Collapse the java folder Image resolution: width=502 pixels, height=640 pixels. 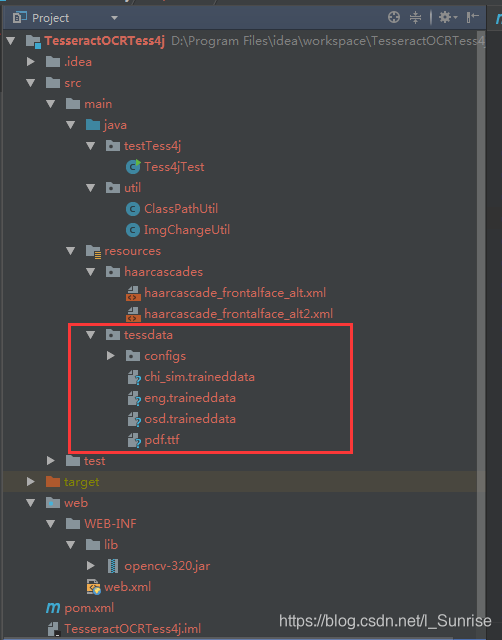click(x=71, y=125)
